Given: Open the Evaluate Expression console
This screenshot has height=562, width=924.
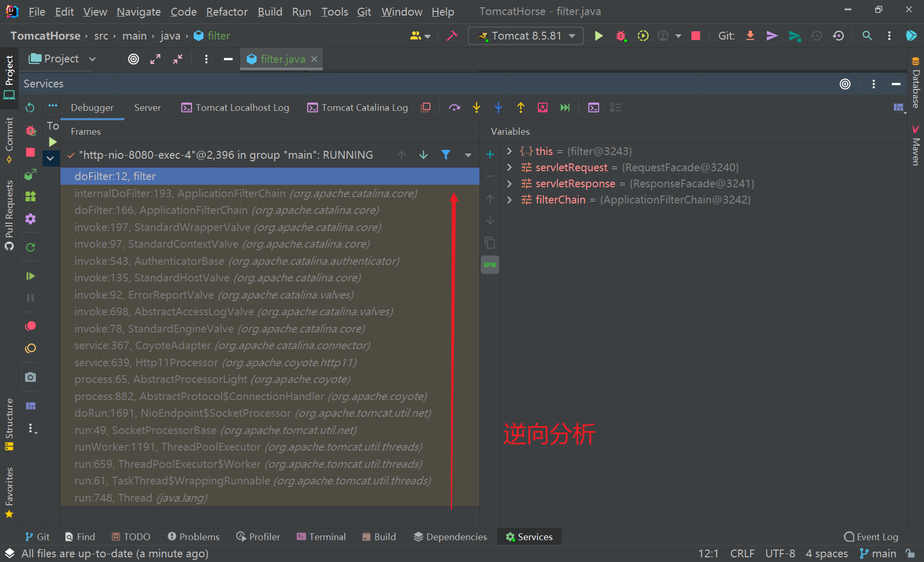Looking at the screenshot, I should (x=593, y=107).
